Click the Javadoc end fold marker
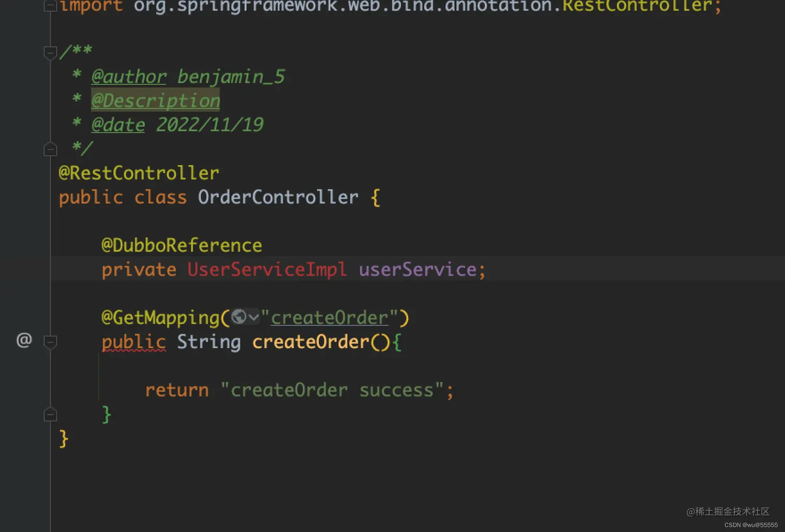 [x=50, y=149]
